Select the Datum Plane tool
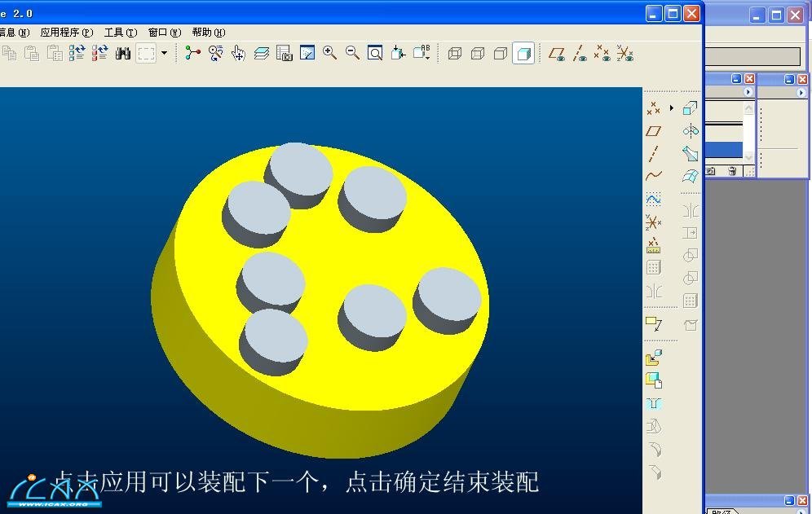The width and height of the screenshot is (812, 514). coord(653,131)
